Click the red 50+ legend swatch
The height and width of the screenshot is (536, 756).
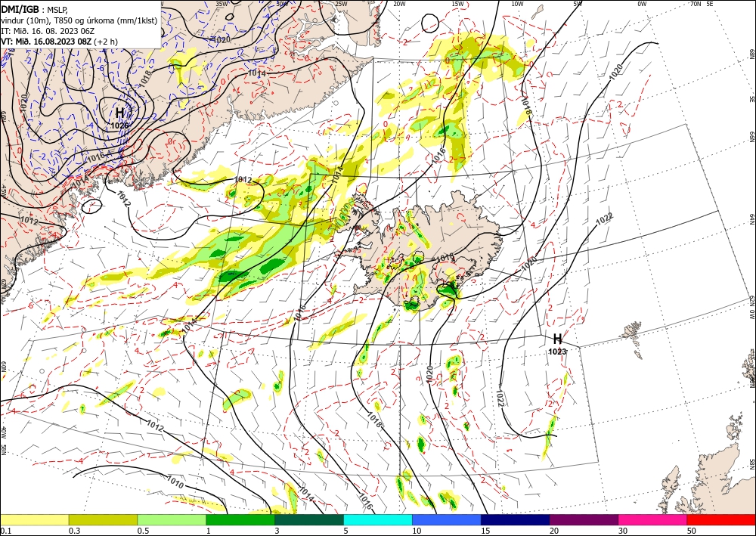[x=721, y=519]
